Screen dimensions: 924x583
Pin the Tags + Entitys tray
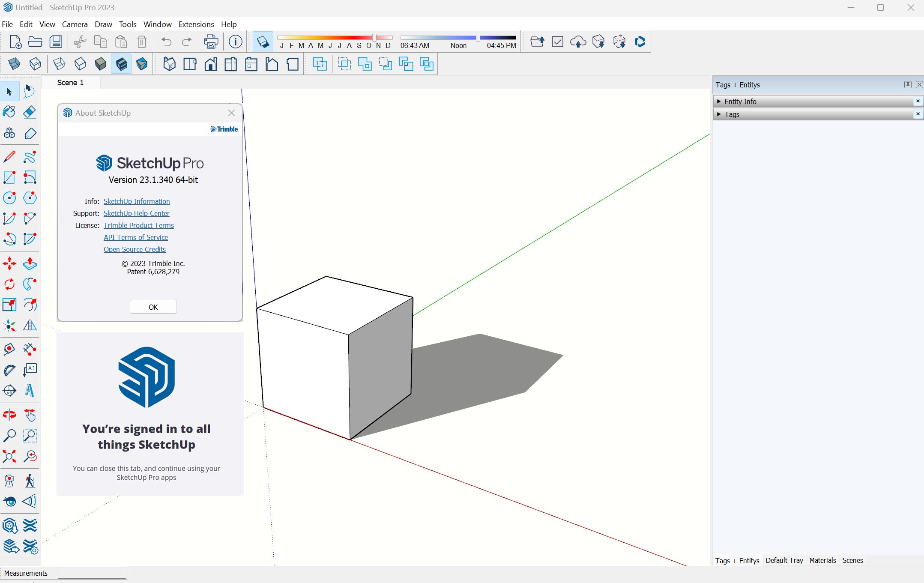tap(907, 84)
